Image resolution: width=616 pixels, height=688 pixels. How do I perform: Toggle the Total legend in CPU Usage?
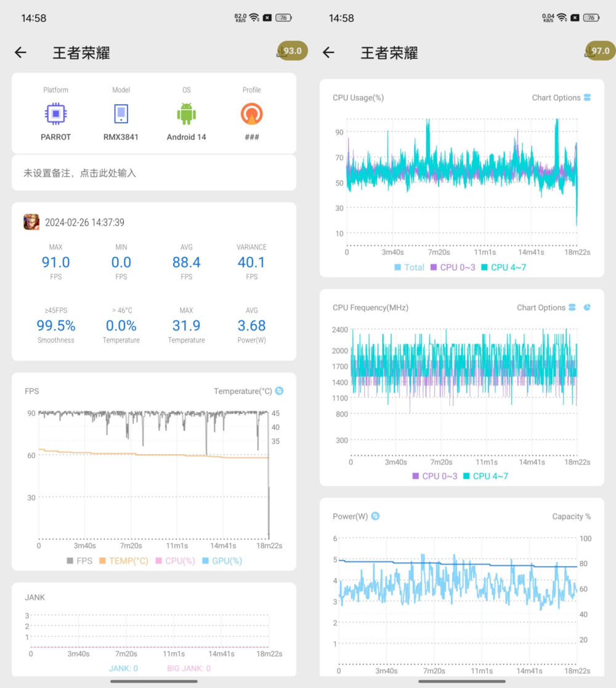pos(410,267)
